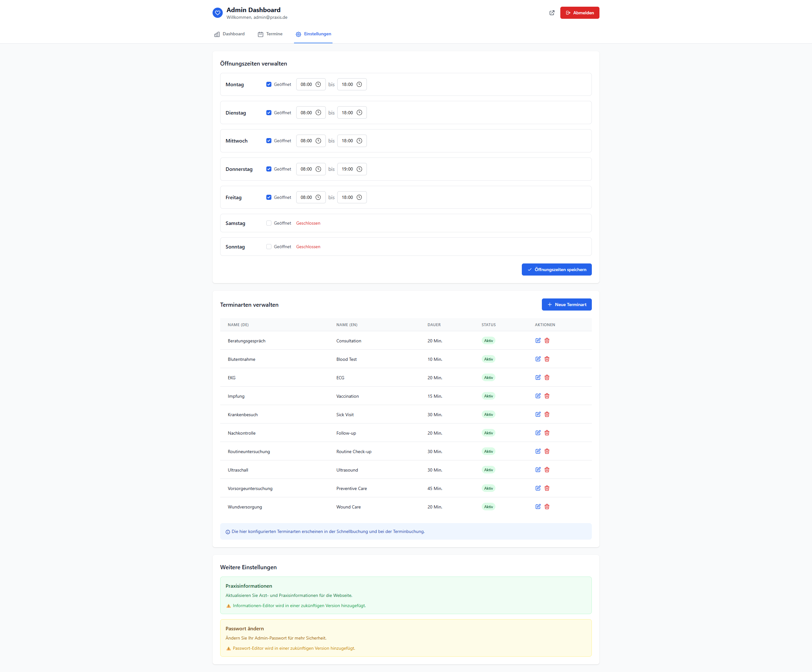Open the website via external link icon
The width and height of the screenshot is (812, 672).
pyautogui.click(x=551, y=13)
